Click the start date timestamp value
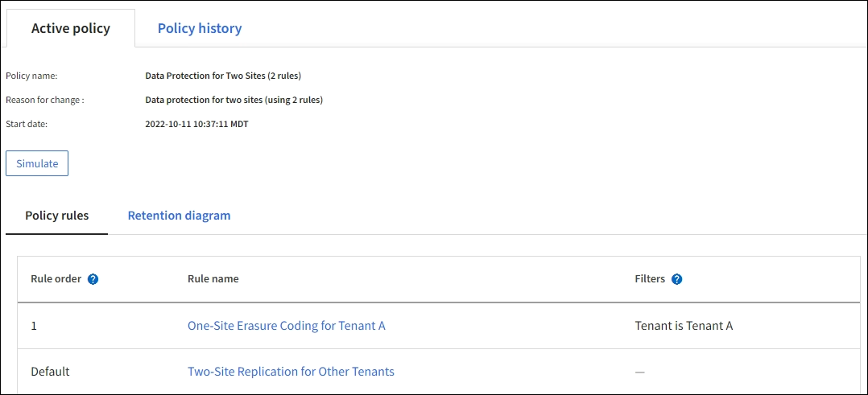868x395 pixels. (x=196, y=124)
